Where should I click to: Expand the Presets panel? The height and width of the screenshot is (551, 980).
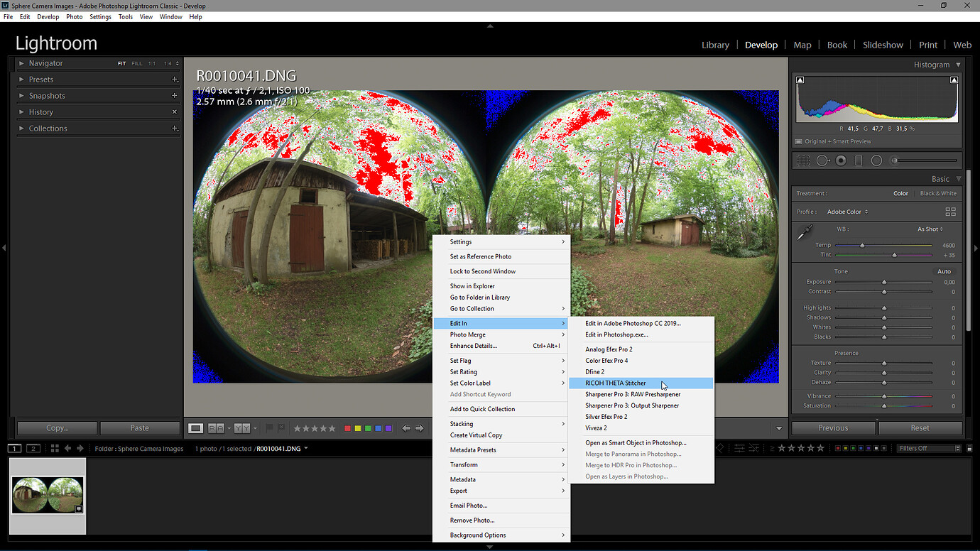[21, 80]
